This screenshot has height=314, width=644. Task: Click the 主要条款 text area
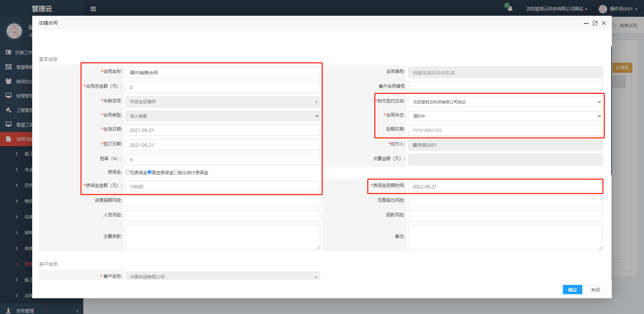223,237
